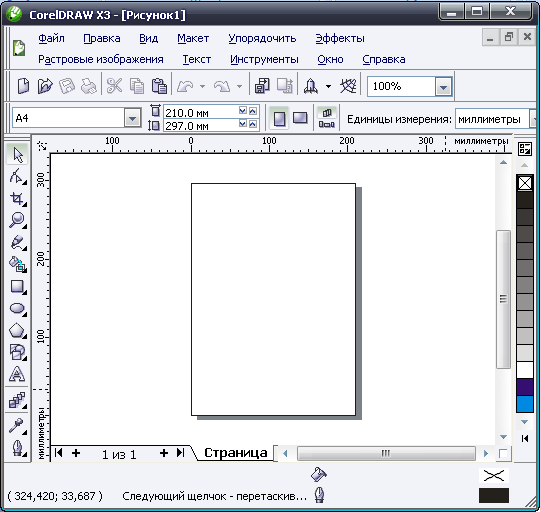
Task: Open the paper size A4 dropdown
Action: click(x=133, y=119)
